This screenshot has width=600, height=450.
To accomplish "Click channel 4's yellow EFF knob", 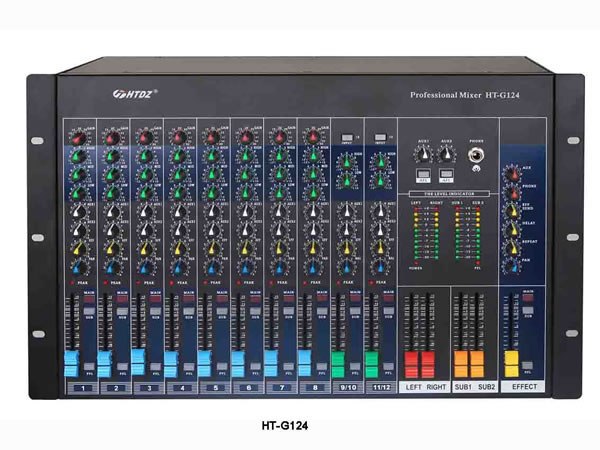I will [179, 248].
